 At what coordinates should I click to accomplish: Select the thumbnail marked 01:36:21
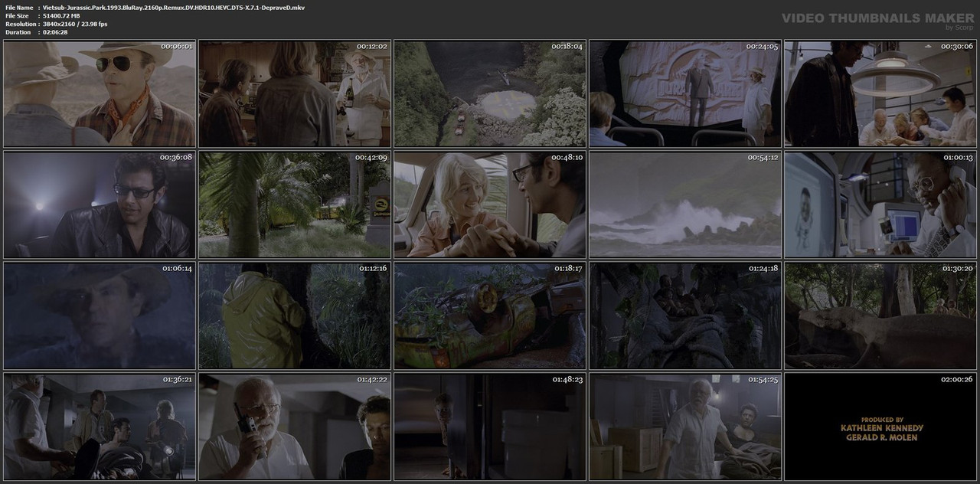[x=100, y=427]
